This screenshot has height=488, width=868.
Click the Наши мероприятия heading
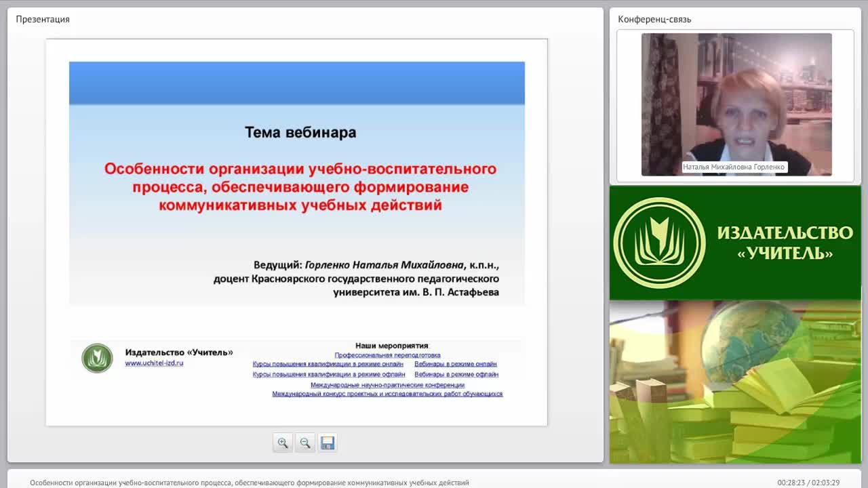point(393,346)
